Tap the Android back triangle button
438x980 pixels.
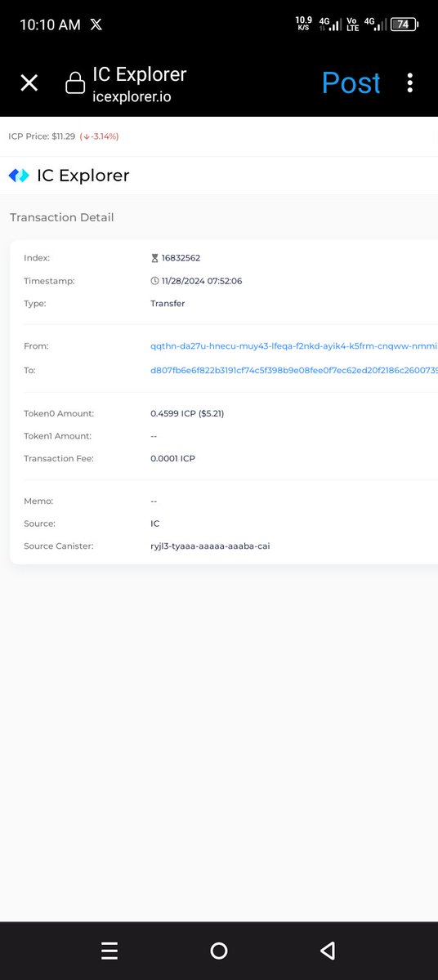click(x=328, y=951)
